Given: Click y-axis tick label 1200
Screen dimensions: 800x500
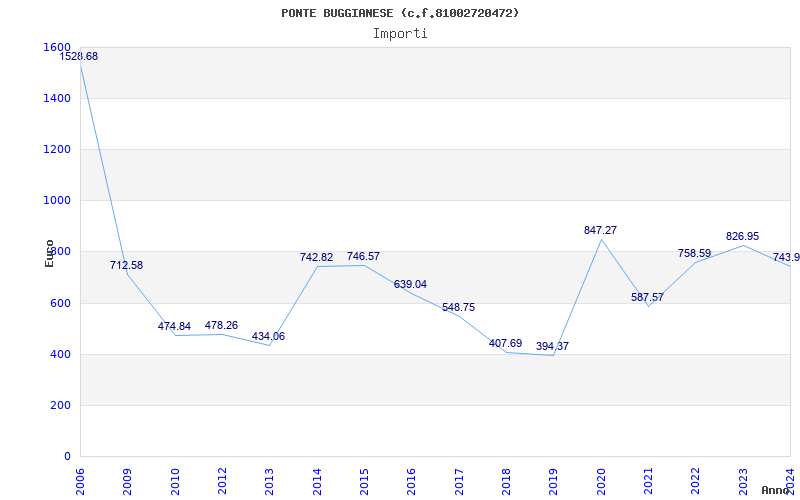Looking at the screenshot, I should pos(57,149).
